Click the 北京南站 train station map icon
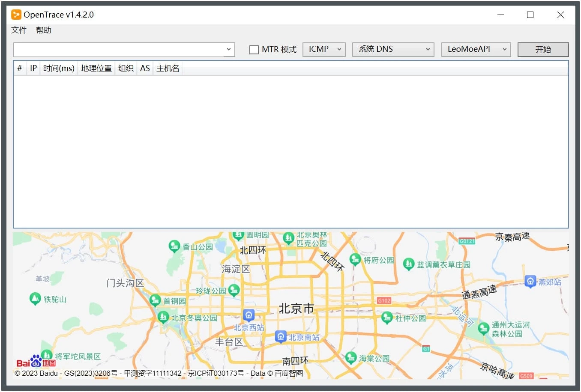Image resolution: width=581 pixels, height=392 pixels. 280,336
